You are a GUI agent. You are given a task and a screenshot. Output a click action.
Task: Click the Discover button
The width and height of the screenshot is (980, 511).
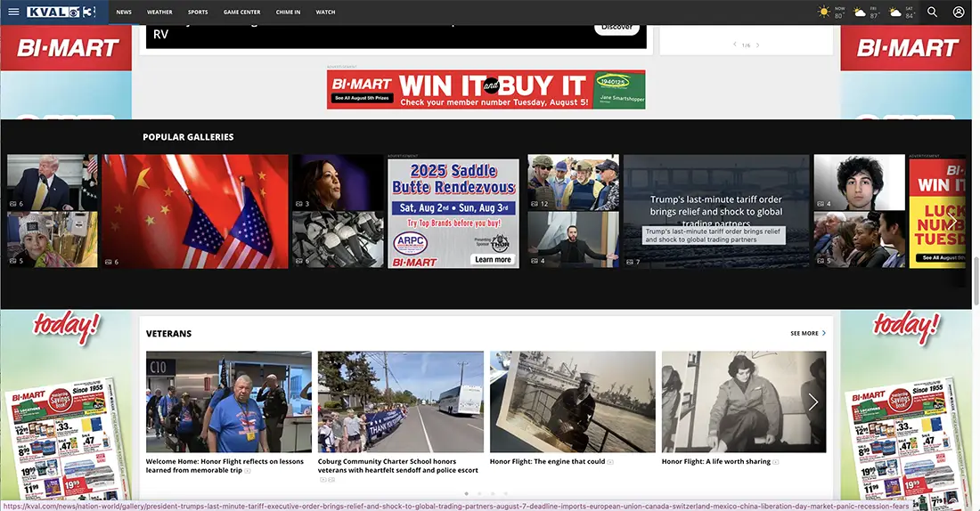coord(617,28)
